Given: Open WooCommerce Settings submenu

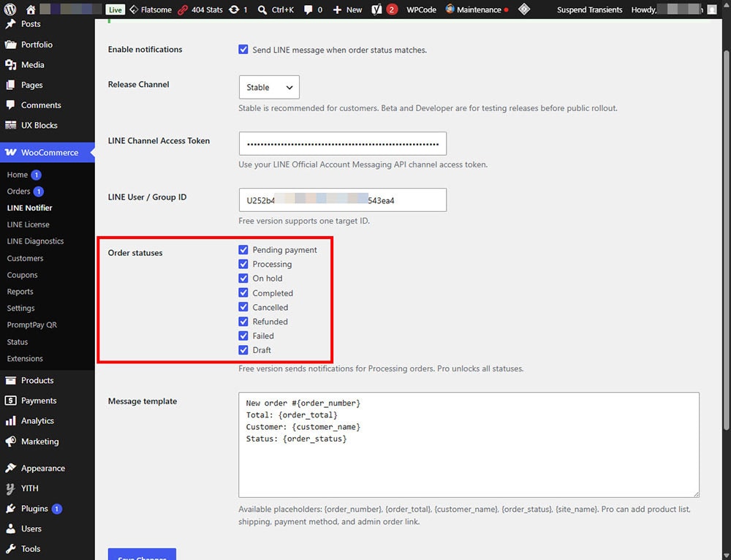Looking at the screenshot, I should tap(20, 309).
